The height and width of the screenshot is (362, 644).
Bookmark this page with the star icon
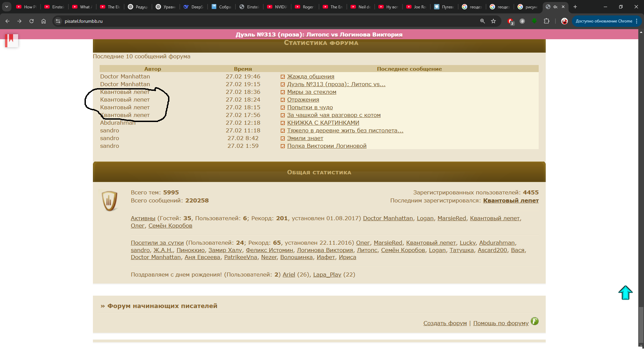493,21
